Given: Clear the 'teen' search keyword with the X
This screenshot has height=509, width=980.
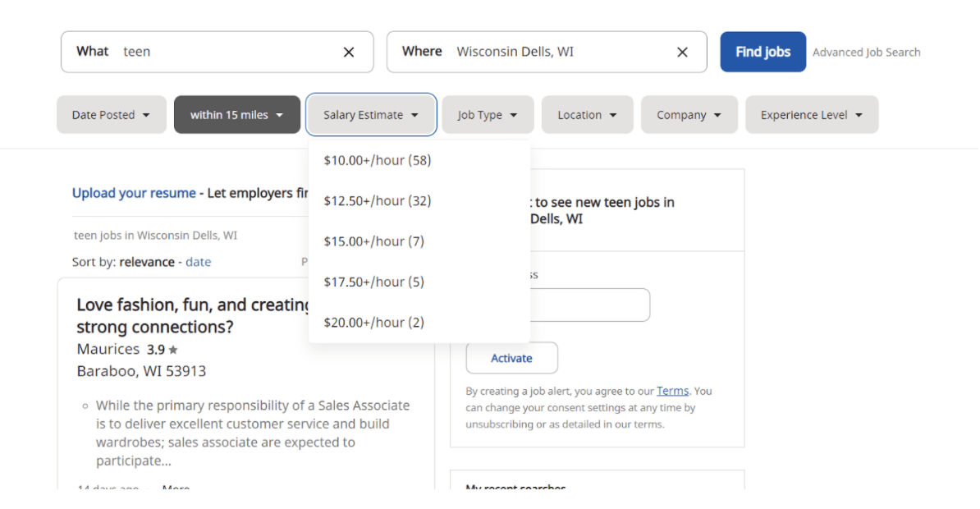Looking at the screenshot, I should pos(348,51).
